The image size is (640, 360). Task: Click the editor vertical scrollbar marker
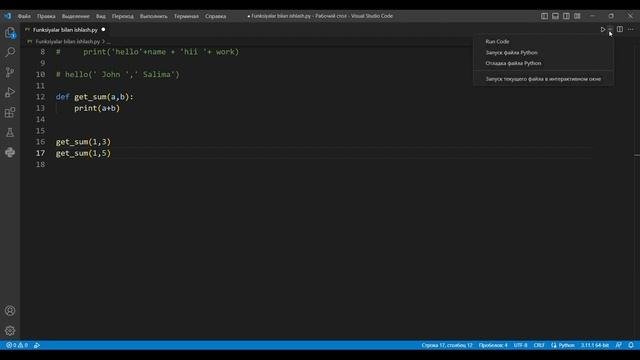click(x=637, y=155)
